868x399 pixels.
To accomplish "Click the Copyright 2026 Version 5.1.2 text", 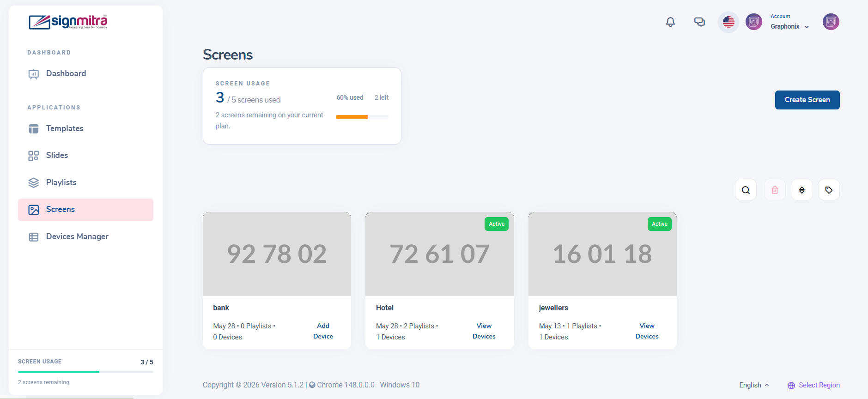I will click(x=253, y=385).
